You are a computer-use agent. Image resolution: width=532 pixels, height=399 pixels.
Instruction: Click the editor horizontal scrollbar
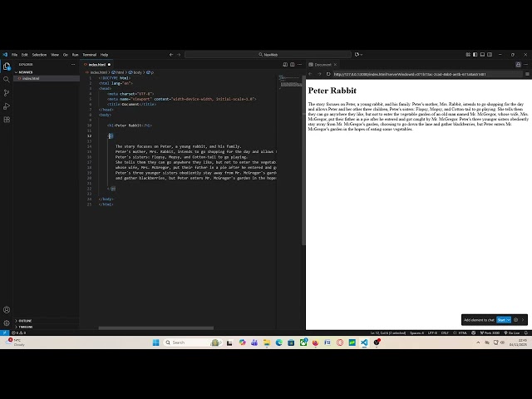point(156,328)
